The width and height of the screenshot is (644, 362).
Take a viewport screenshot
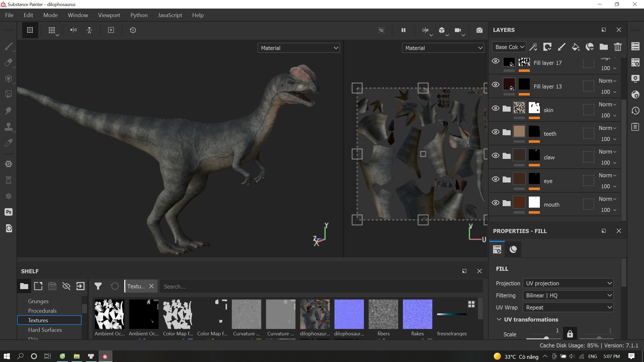[x=479, y=30]
